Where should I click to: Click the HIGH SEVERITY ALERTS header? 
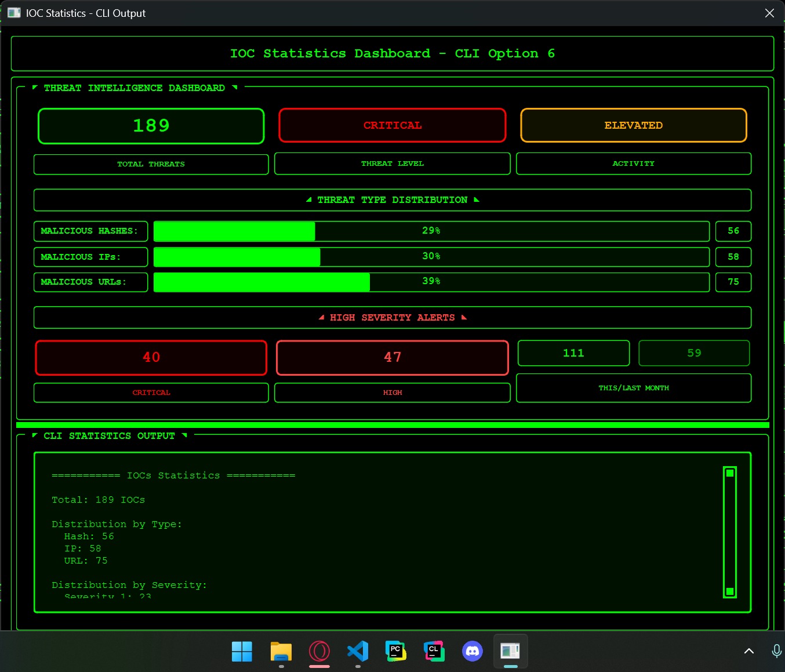(x=392, y=318)
